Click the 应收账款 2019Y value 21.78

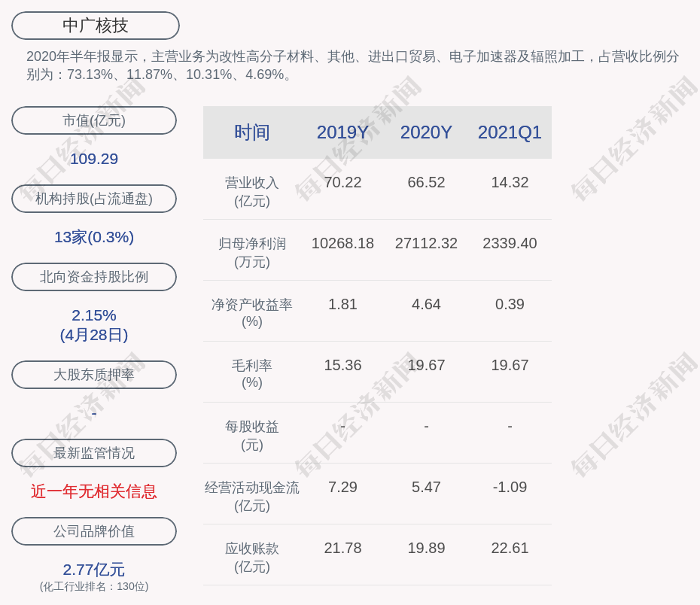pyautogui.click(x=342, y=549)
